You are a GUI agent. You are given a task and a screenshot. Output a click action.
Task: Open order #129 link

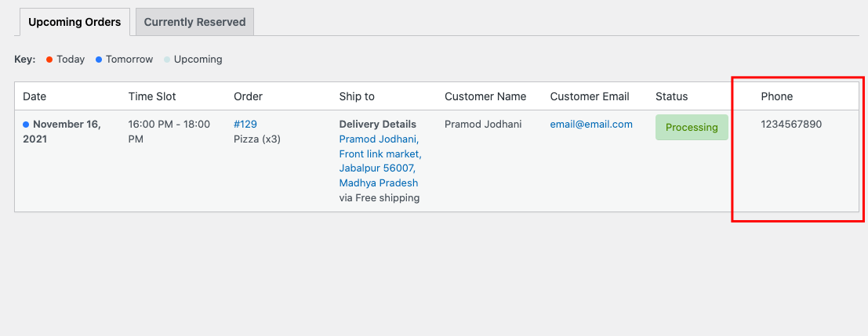[x=245, y=124]
